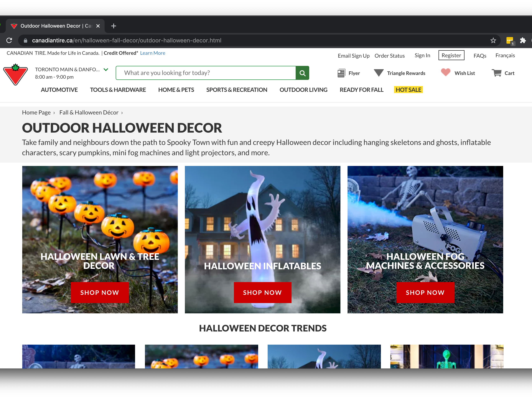Screen dimensions: 532x399
Task: Click the search input field
Action: 206,73
